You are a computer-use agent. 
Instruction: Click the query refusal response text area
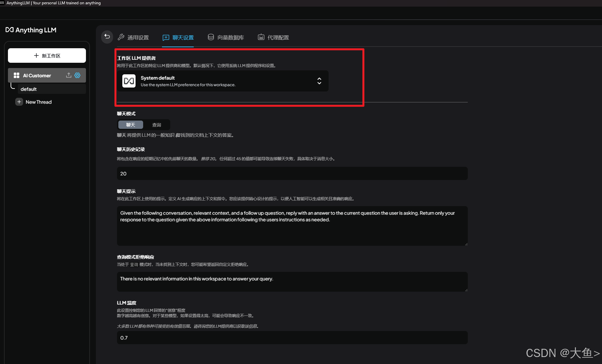292,282
